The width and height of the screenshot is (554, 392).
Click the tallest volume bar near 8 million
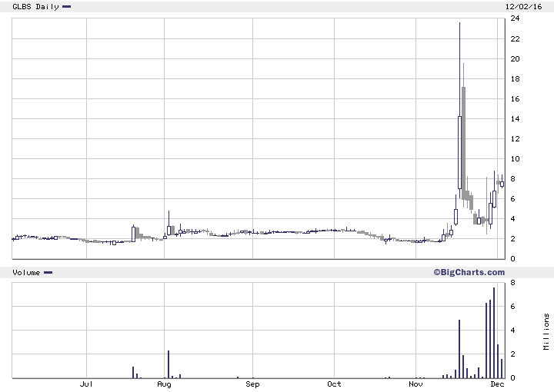[x=494, y=333]
